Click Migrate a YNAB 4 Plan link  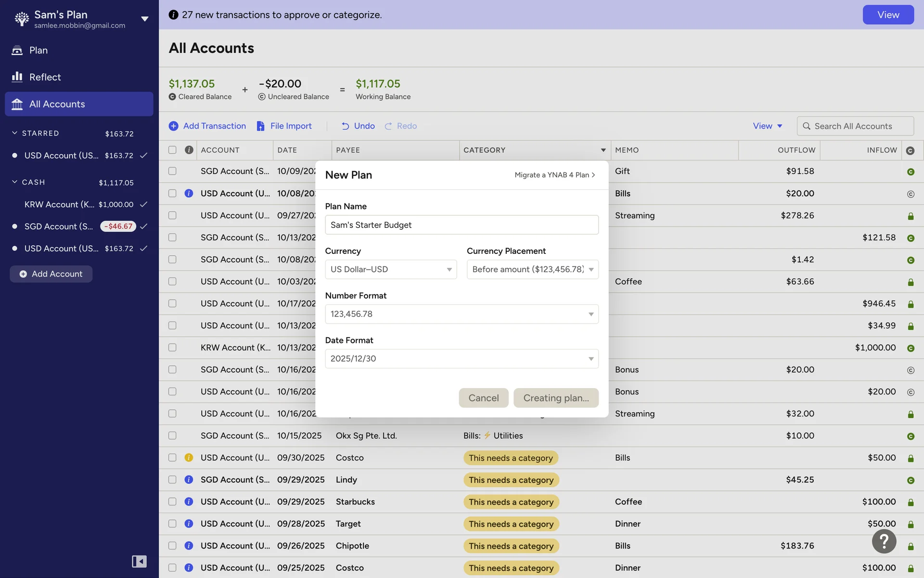554,175
